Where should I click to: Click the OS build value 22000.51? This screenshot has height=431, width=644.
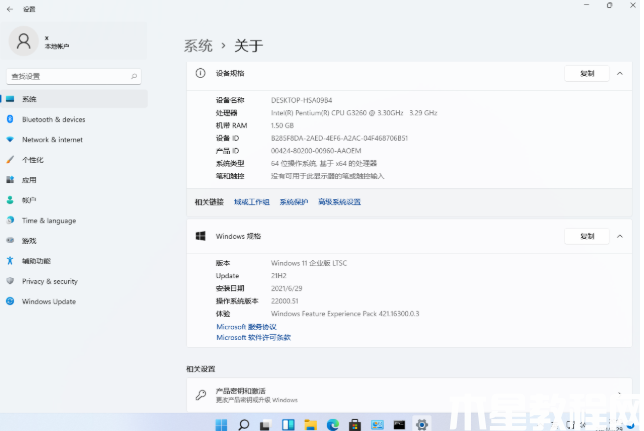click(285, 301)
